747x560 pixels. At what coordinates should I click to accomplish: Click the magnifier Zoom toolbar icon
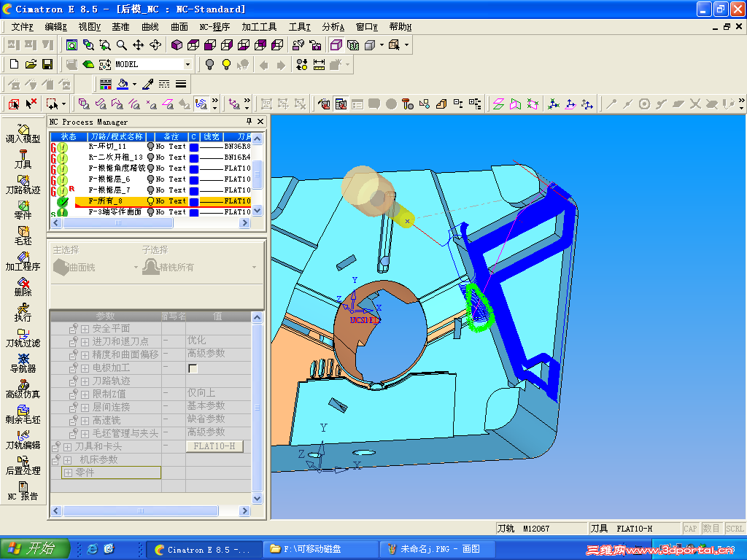122,44
